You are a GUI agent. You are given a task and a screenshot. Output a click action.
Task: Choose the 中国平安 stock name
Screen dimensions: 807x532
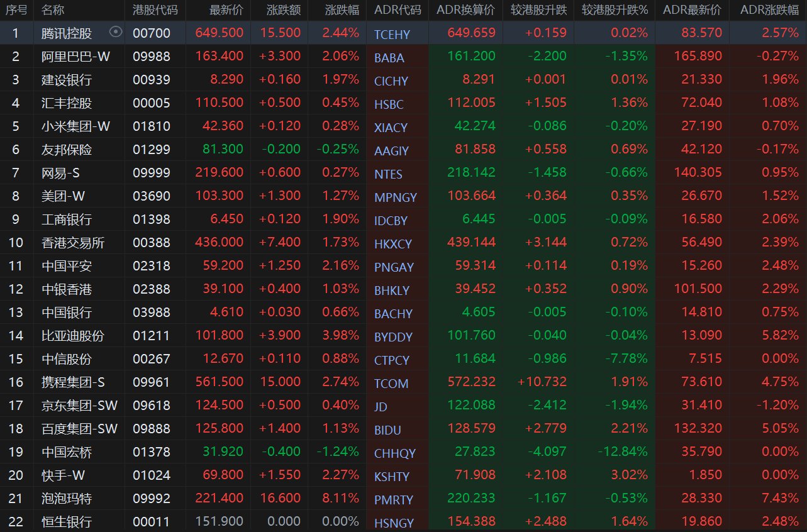point(67,266)
